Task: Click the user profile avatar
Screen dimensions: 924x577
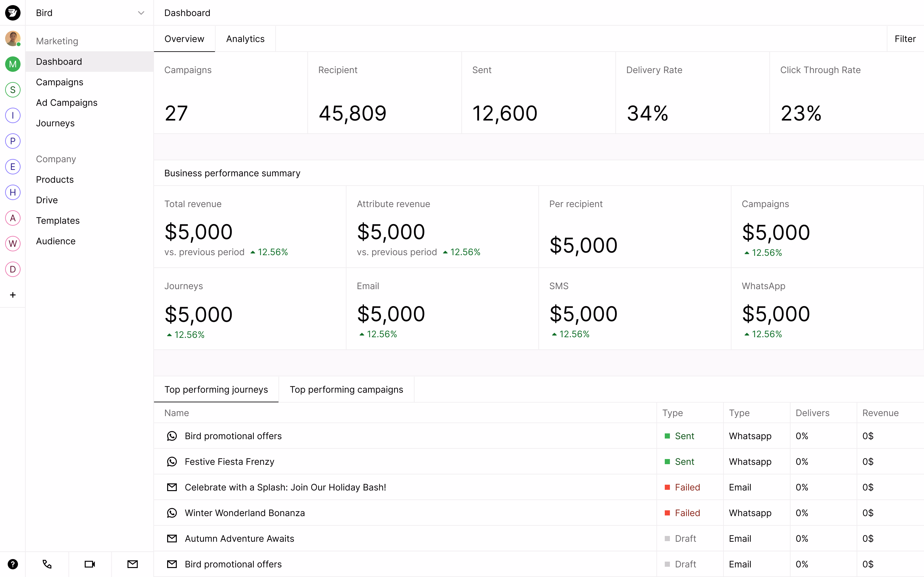Action: click(x=13, y=38)
